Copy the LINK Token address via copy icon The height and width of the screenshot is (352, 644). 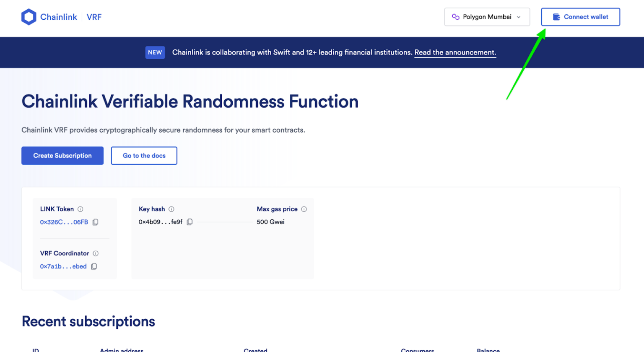pos(95,222)
